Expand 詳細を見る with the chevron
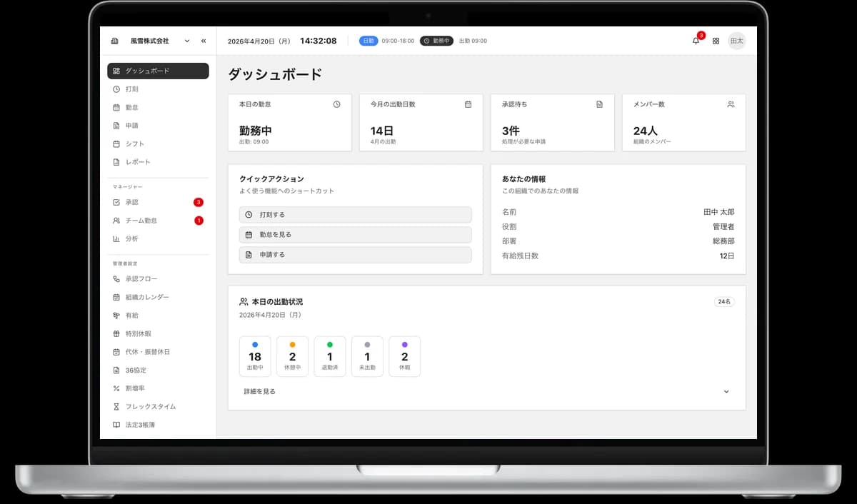 (x=726, y=391)
